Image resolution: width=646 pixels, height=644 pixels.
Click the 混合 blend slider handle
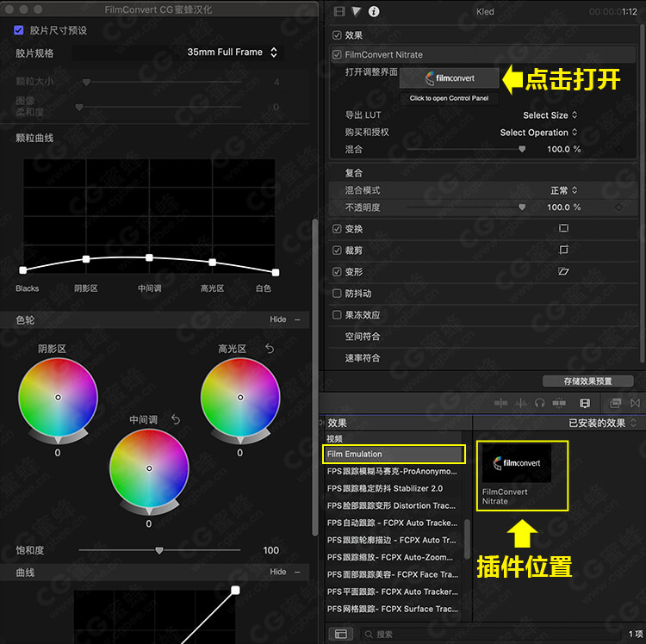(x=522, y=149)
